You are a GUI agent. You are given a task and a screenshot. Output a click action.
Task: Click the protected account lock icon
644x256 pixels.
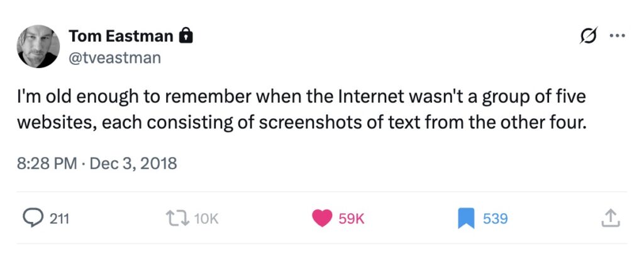[x=186, y=36]
